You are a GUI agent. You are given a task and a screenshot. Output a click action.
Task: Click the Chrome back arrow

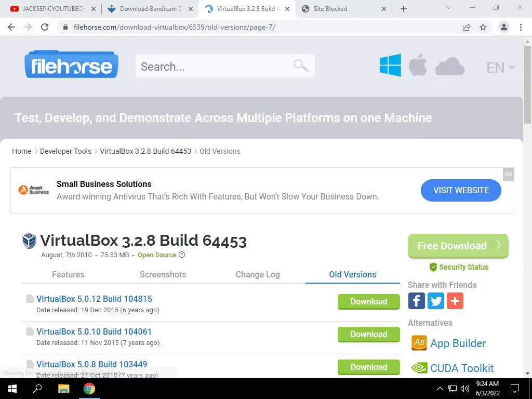click(11, 27)
